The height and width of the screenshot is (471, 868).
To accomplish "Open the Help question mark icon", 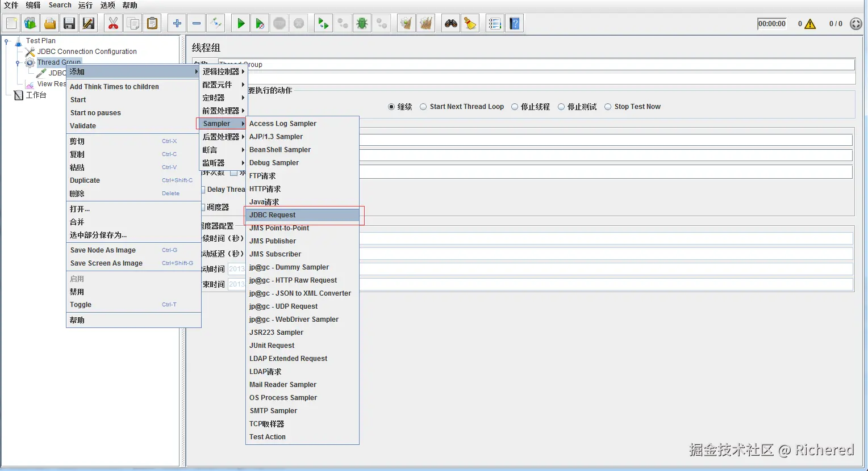I will click(515, 23).
